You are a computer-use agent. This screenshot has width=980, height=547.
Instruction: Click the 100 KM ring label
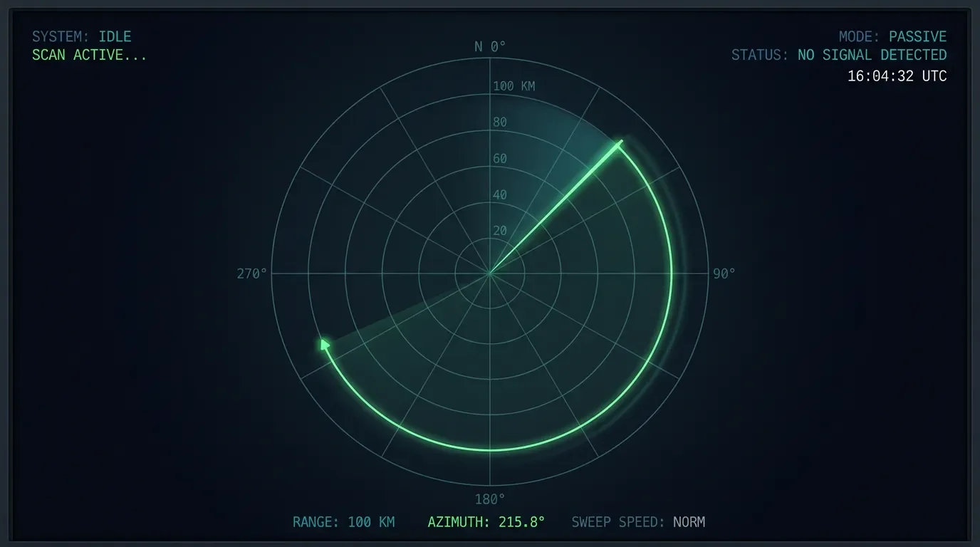514,86
